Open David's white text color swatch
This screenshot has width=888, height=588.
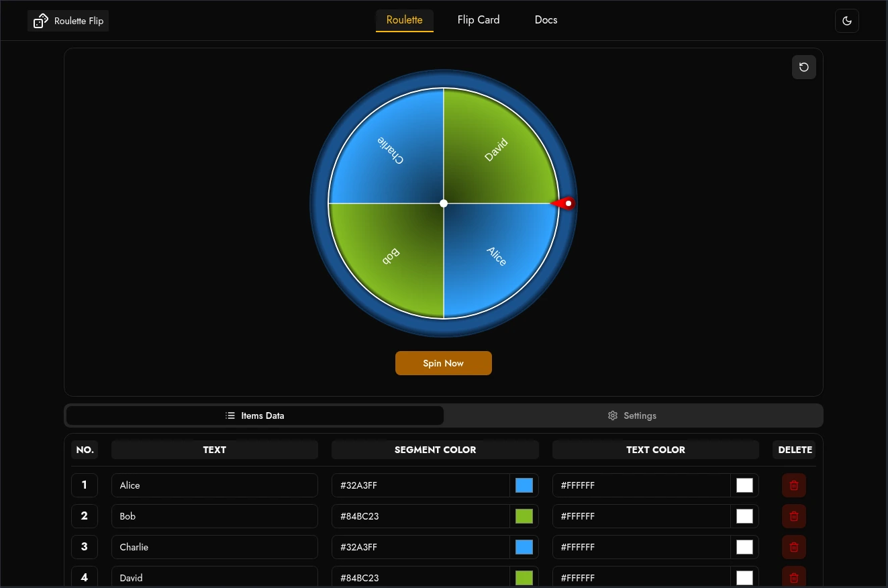coord(745,577)
